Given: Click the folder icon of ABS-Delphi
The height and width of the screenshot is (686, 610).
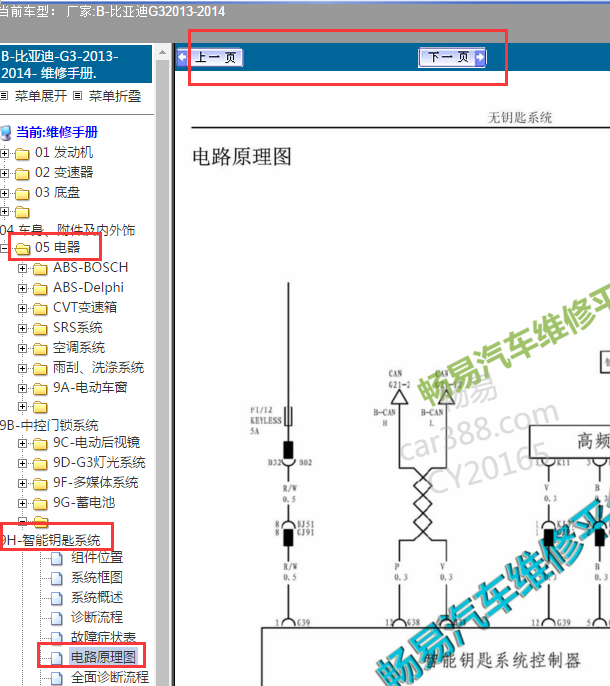Looking at the screenshot, I should [x=40, y=289].
